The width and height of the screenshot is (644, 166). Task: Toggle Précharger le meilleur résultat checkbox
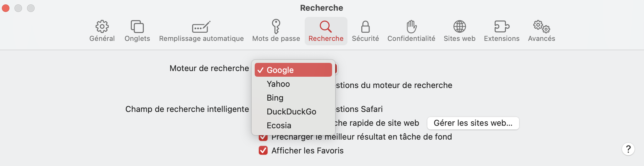(263, 138)
